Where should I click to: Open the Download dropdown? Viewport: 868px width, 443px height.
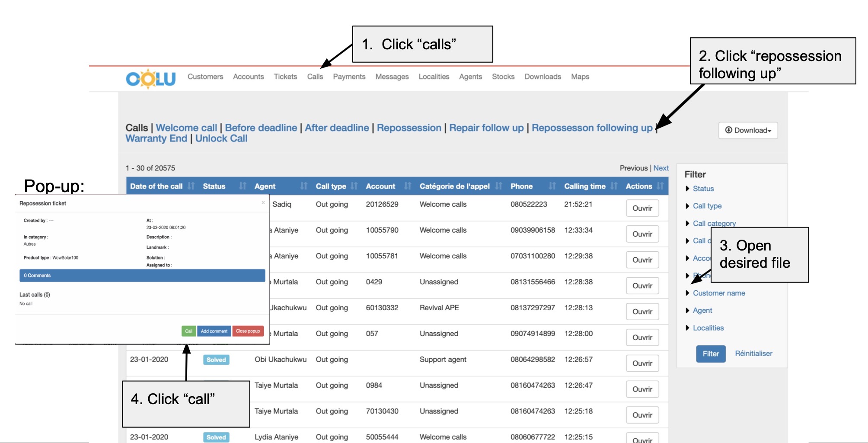coord(748,130)
